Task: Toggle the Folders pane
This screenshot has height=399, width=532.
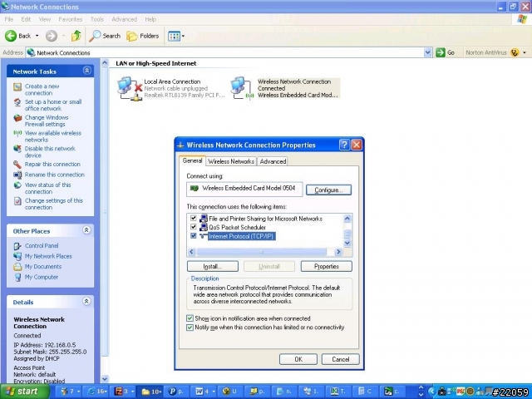Action: [142, 36]
